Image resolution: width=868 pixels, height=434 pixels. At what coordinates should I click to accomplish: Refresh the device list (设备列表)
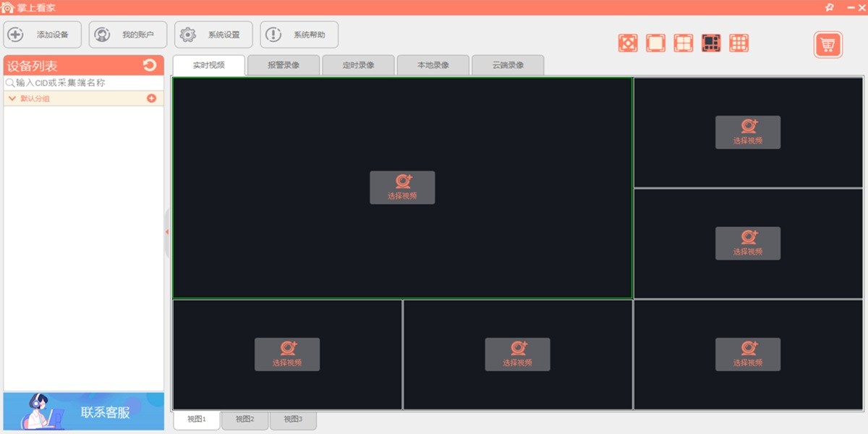pos(150,66)
